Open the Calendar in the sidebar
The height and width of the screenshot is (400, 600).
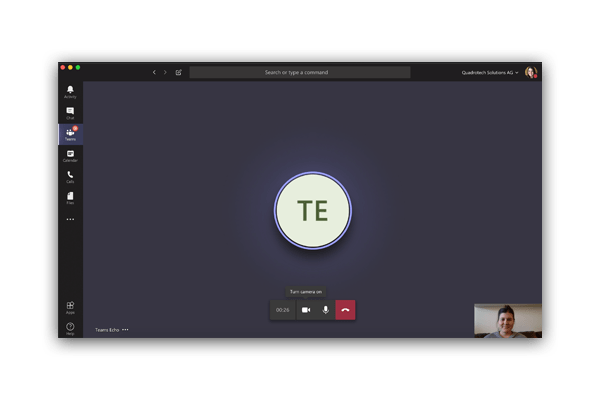point(70,156)
